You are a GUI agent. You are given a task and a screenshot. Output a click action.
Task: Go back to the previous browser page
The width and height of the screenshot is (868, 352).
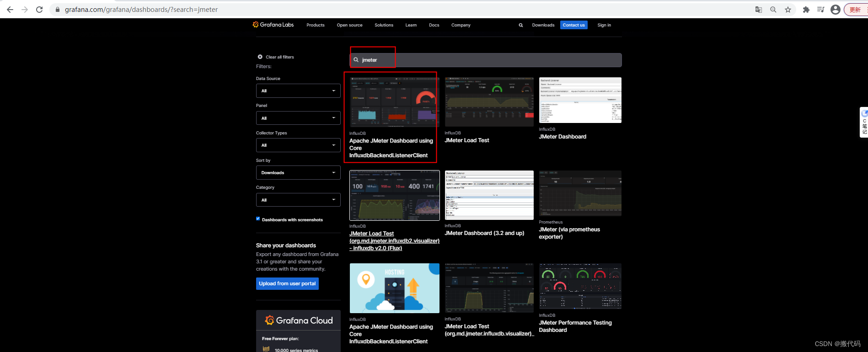pyautogui.click(x=10, y=10)
